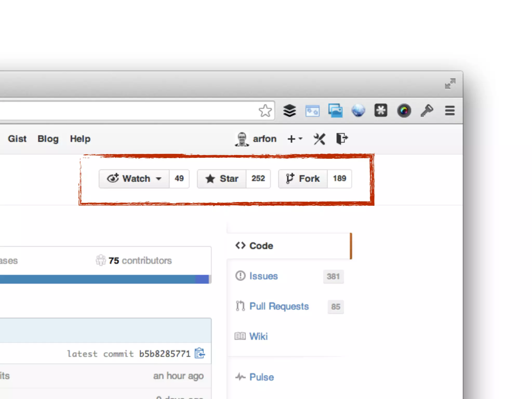The height and width of the screenshot is (399, 532).
Task: Click the asterisk extension icon
Action: click(381, 110)
